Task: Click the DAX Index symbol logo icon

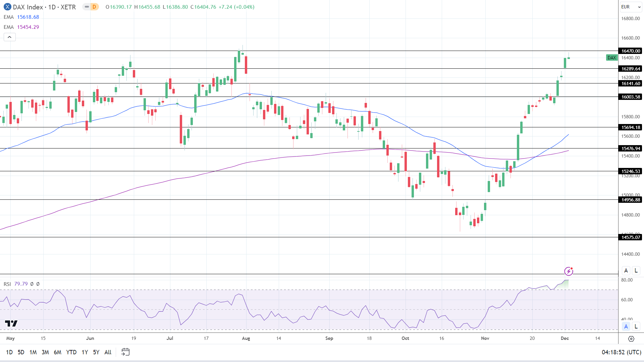Action: click(7, 7)
